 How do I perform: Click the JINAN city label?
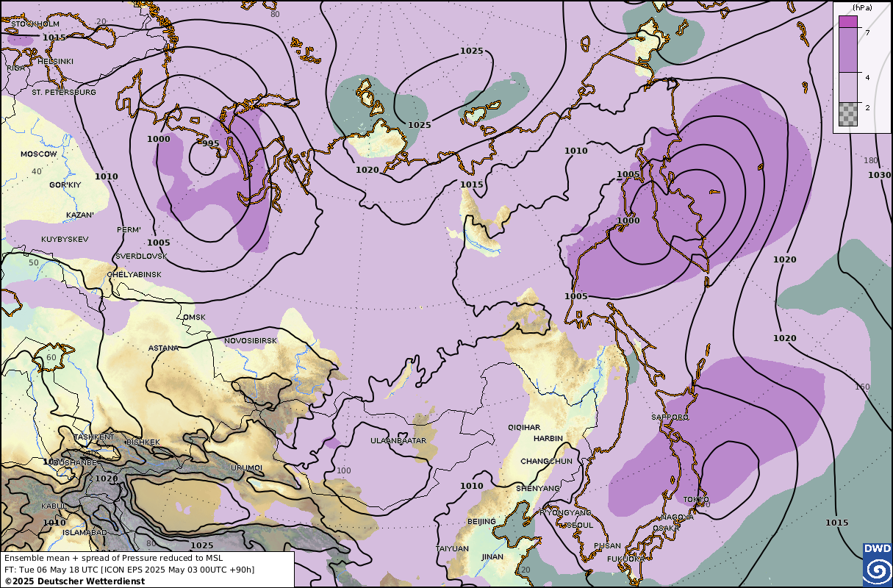(492, 556)
